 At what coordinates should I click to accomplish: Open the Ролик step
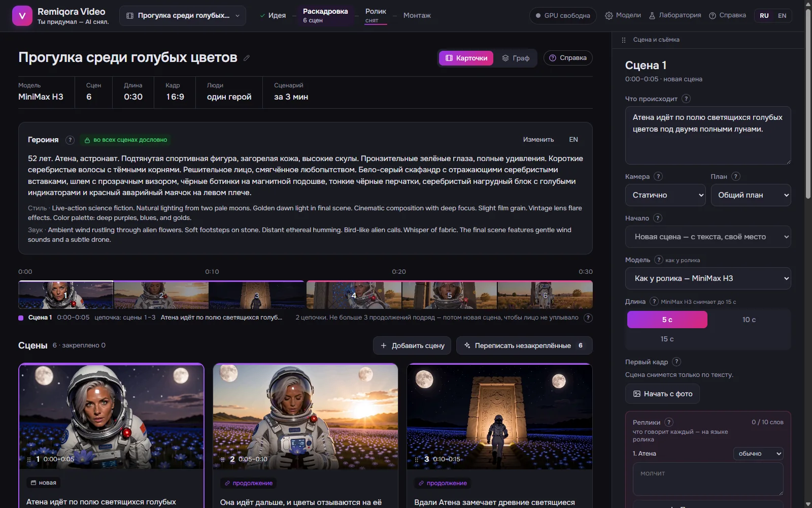pos(376,16)
